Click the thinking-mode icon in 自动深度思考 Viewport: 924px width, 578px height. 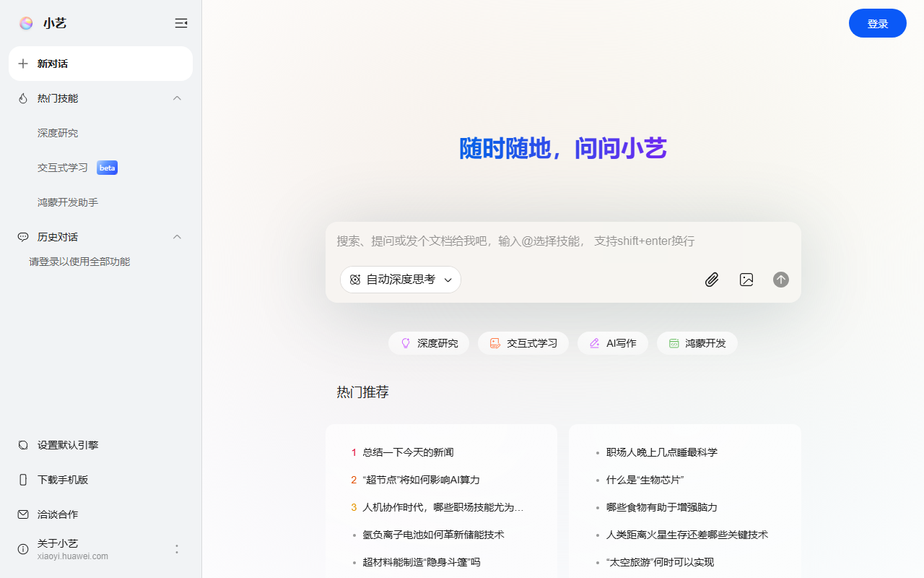pyautogui.click(x=355, y=280)
